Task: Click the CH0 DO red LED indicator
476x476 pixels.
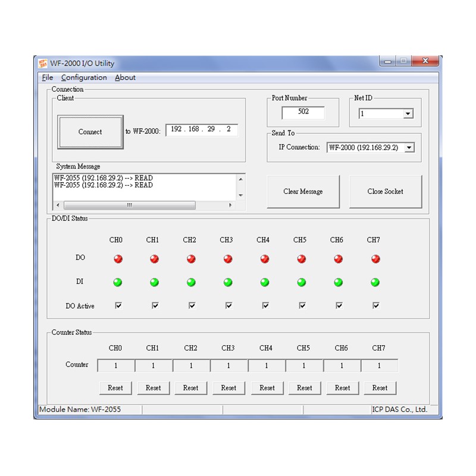Action: click(x=118, y=258)
